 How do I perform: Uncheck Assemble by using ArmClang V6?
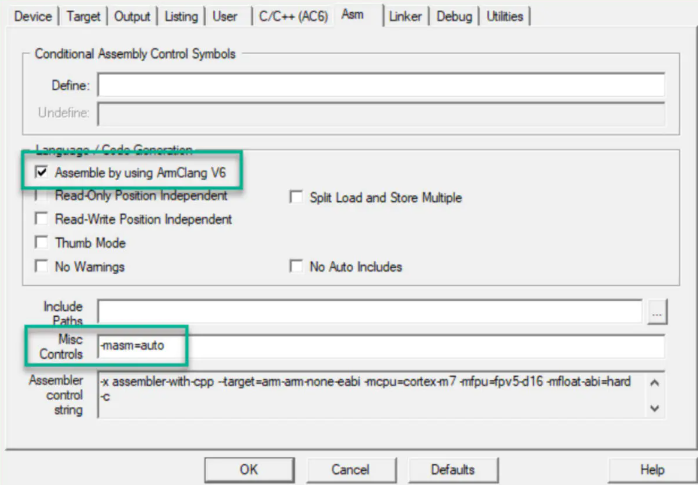pos(42,172)
